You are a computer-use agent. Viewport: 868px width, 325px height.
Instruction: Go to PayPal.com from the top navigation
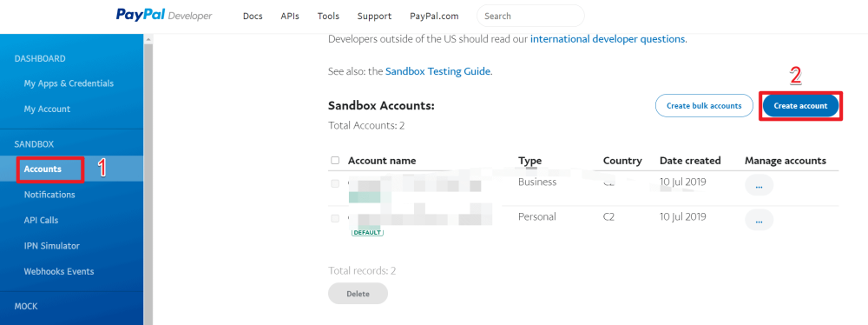pos(434,17)
